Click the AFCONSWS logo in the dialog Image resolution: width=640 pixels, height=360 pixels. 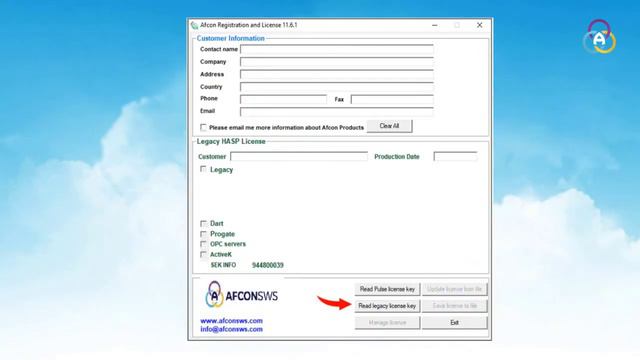pos(241,295)
